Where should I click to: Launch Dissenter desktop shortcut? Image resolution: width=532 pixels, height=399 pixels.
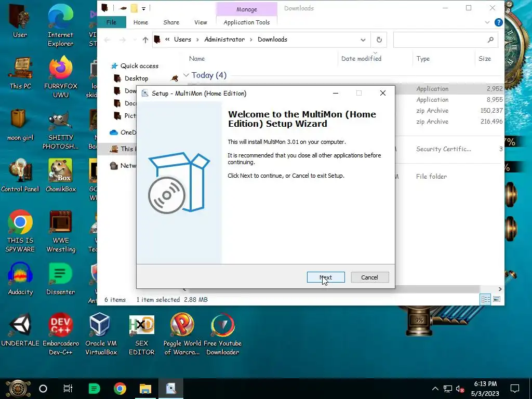pyautogui.click(x=60, y=279)
